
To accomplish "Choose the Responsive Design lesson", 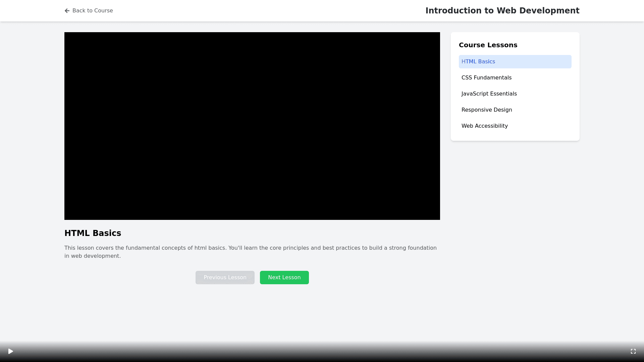I will coord(486,110).
